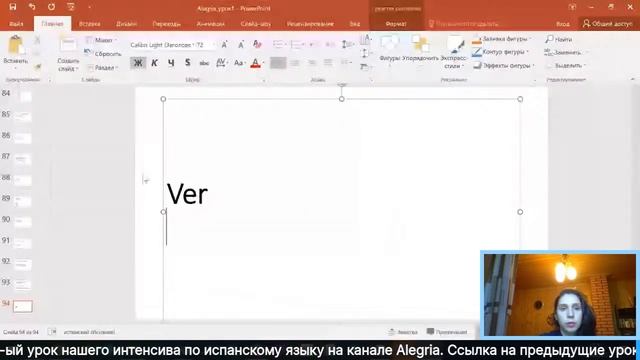Image resolution: width=640 pixels, height=360 pixels.
Task: Click Найти to search text
Action: [x=559, y=39]
